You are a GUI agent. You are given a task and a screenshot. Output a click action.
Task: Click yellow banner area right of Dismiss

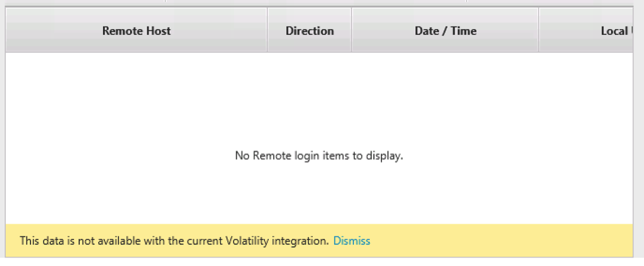tap(501, 240)
